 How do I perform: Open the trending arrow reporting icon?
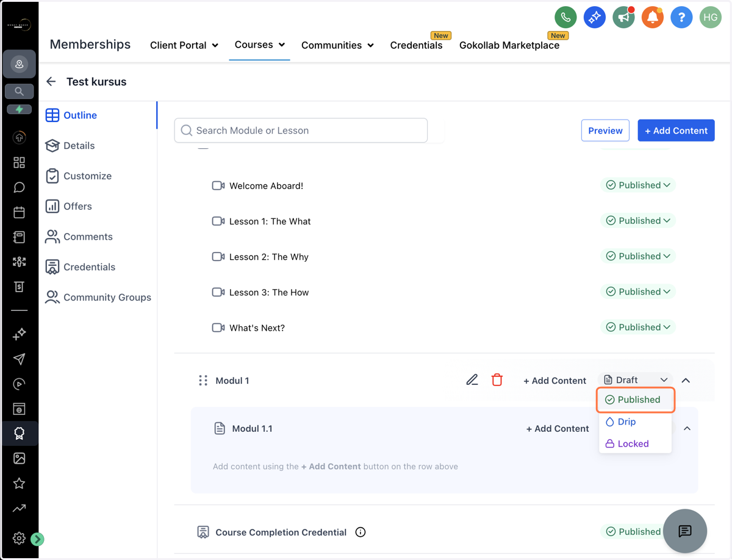coord(20,508)
